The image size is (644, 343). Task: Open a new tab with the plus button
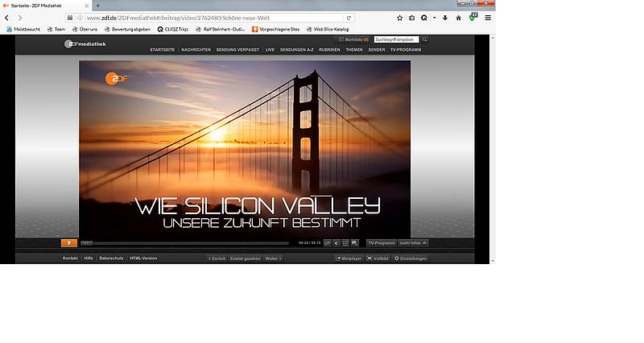(x=97, y=6)
